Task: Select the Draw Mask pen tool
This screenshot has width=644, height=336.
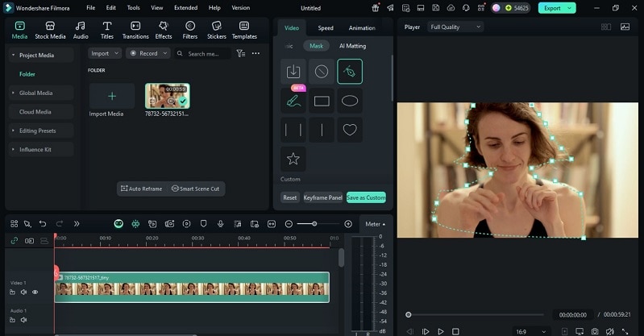Action: coord(350,72)
